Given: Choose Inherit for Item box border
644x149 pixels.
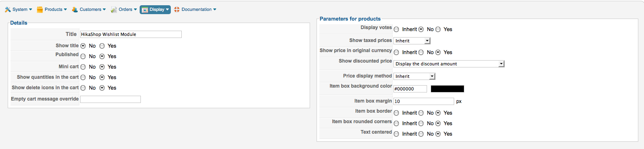Looking at the screenshot, I should [396, 113].
